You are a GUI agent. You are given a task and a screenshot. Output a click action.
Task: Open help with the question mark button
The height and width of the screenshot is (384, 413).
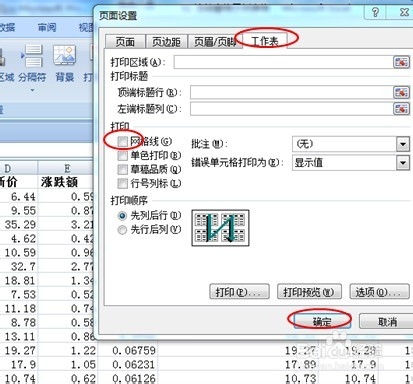(x=375, y=13)
